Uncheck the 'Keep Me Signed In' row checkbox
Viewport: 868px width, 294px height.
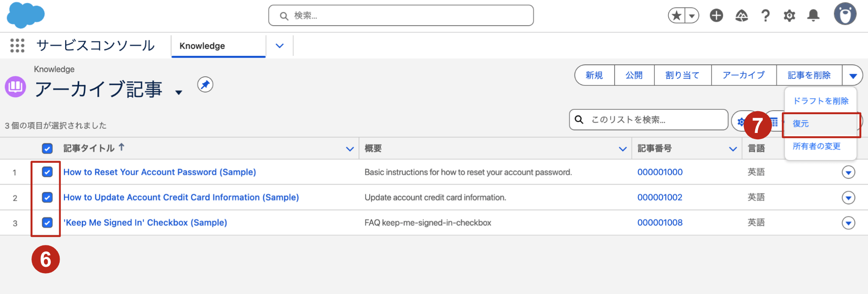tap(47, 222)
